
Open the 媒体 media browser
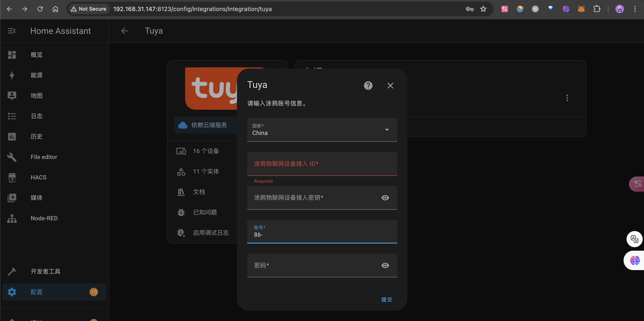click(36, 198)
